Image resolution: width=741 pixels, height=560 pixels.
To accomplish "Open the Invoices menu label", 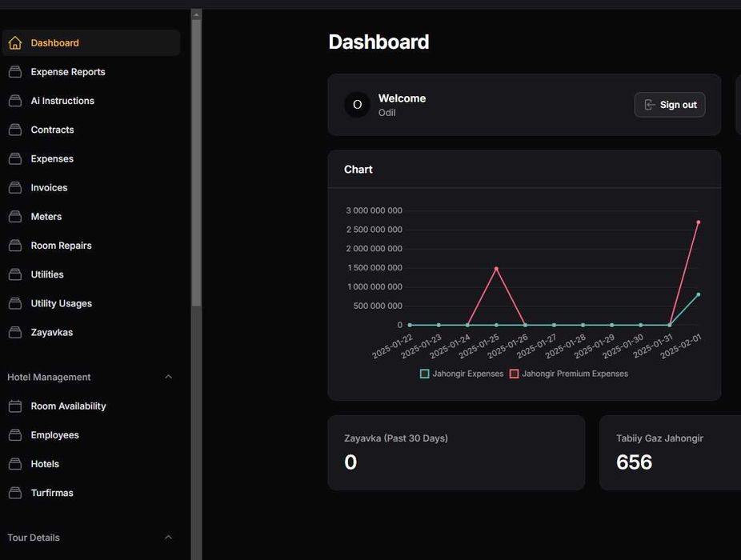I will 49,188.
